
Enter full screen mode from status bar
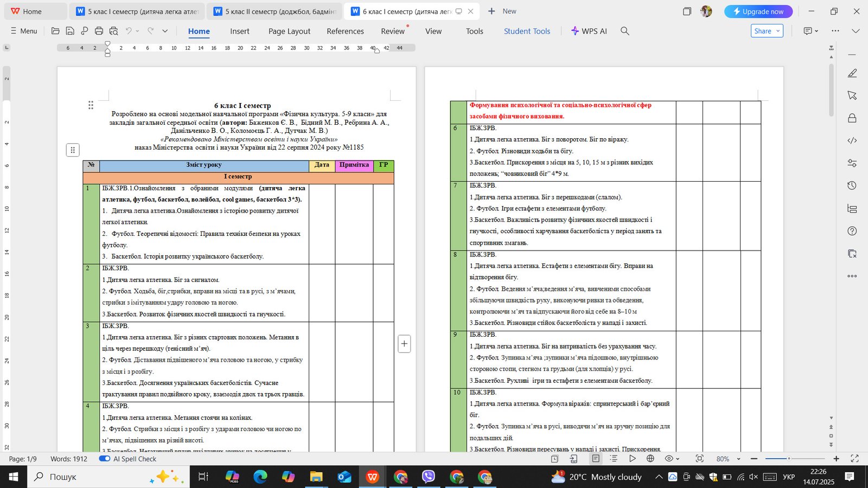[854, 459]
